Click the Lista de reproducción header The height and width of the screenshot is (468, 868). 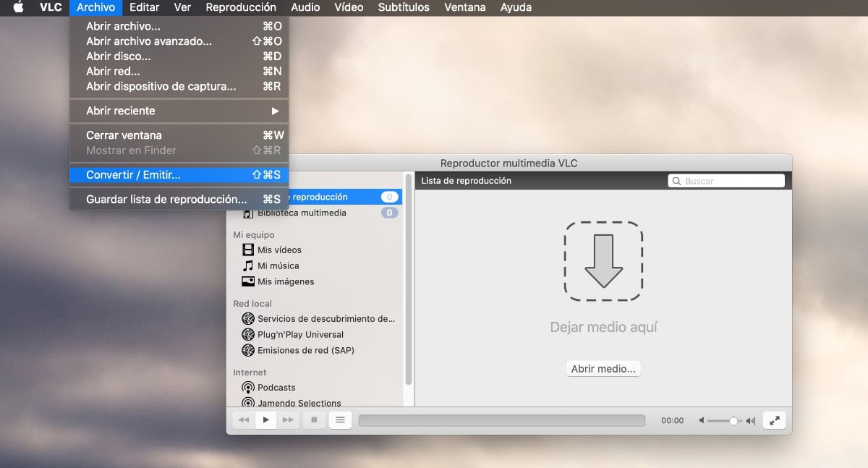click(467, 181)
